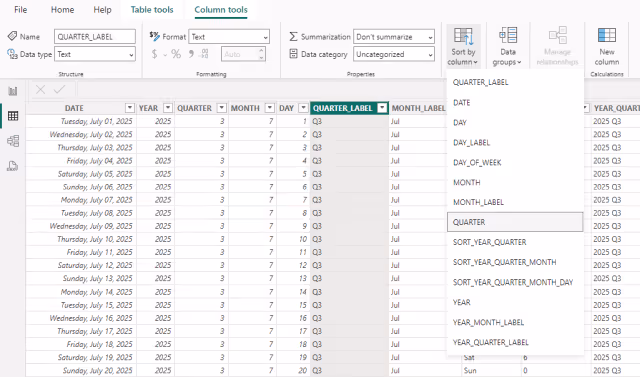This screenshot has width=640, height=377.
Task: Switch to Table view in sidebar
Action: (13, 116)
